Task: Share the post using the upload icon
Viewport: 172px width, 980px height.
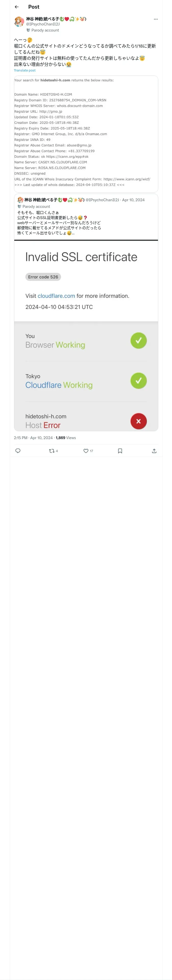Action: pos(154,451)
